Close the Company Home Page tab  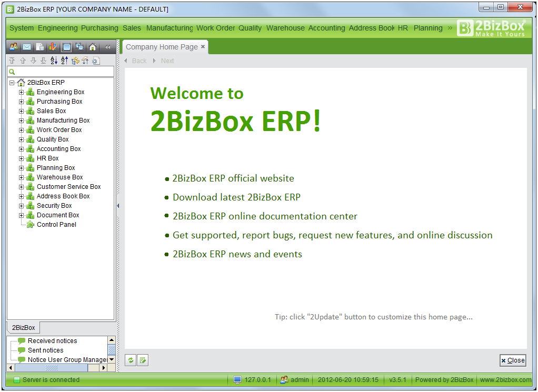(203, 47)
